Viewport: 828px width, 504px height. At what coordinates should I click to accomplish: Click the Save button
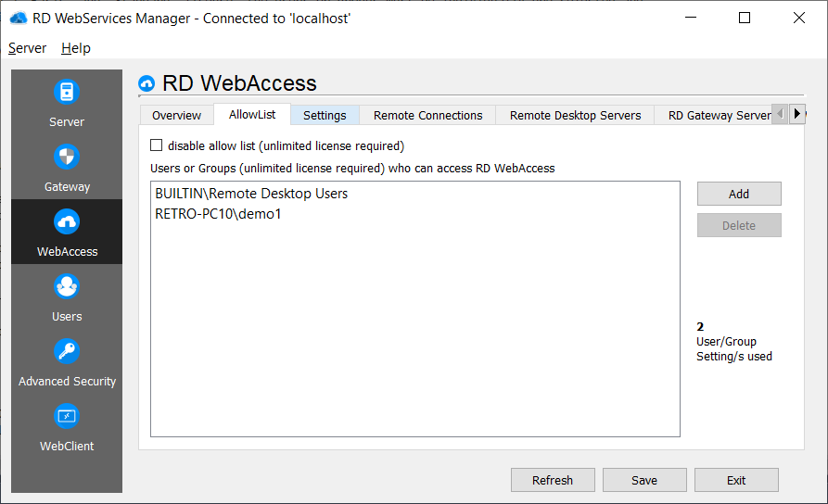coord(644,480)
